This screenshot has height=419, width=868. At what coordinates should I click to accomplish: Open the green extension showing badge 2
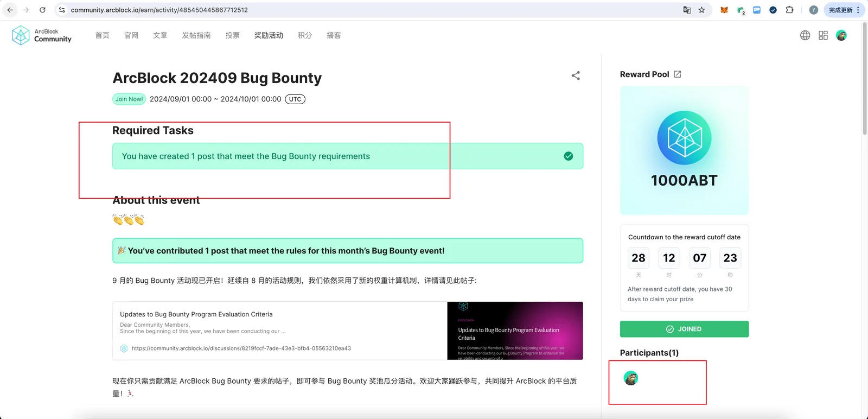point(741,10)
